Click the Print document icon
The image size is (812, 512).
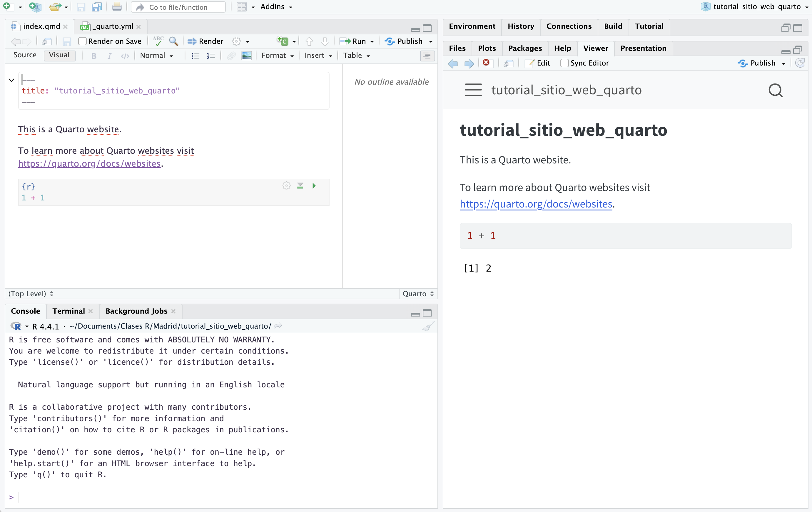pyautogui.click(x=117, y=7)
